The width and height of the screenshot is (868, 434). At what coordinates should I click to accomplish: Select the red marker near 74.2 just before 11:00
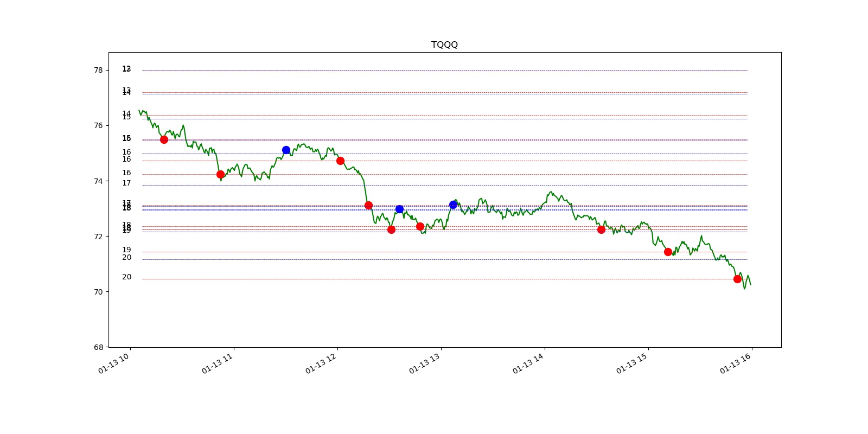click(220, 174)
